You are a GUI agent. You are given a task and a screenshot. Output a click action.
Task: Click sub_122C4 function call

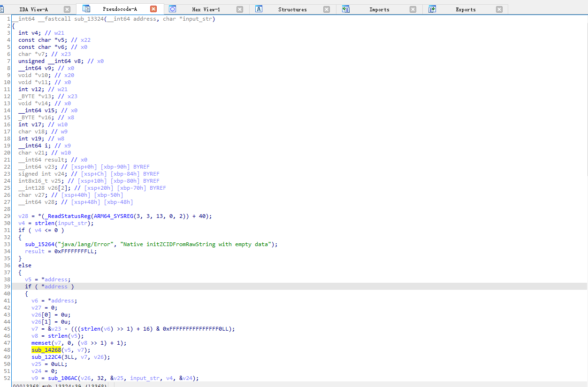pyautogui.click(x=46, y=357)
